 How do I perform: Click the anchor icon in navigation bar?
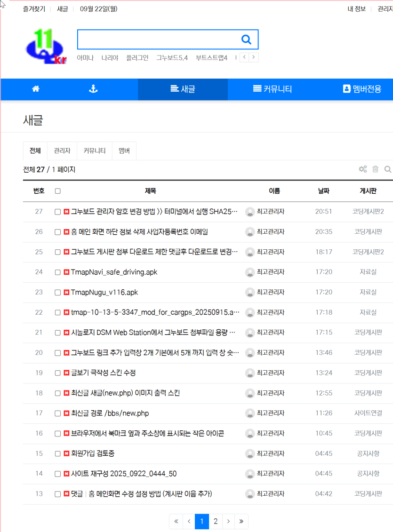(93, 89)
